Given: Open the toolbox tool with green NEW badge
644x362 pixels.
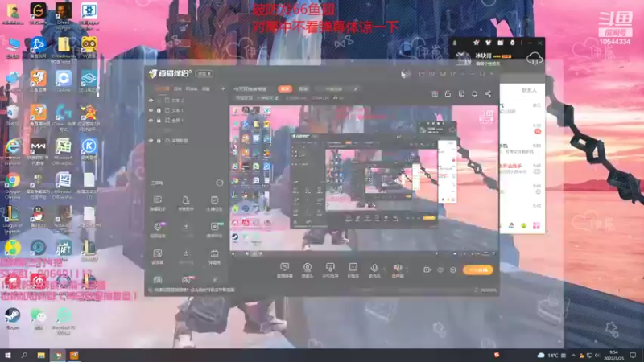Looking at the screenshot, I should tap(214, 230).
